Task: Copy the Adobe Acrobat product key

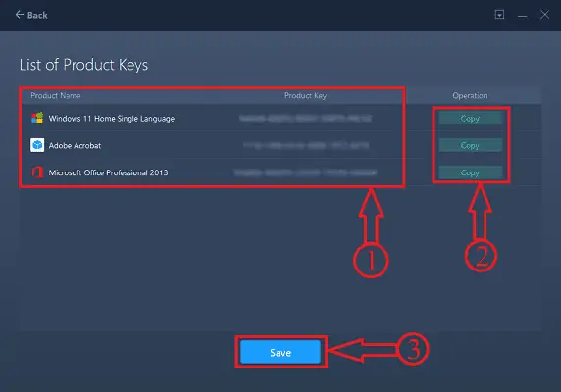Action: 470,145
